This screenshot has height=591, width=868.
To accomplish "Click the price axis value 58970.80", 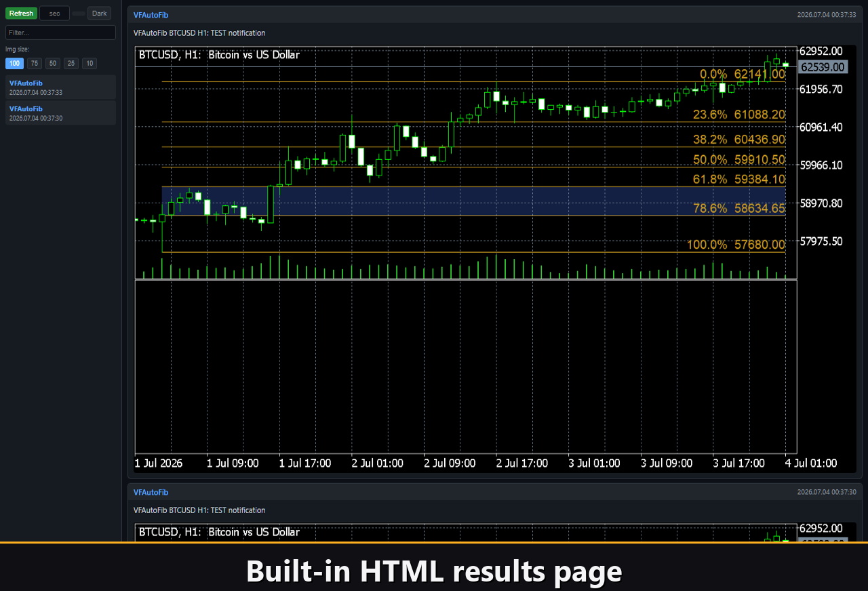I will [822, 203].
